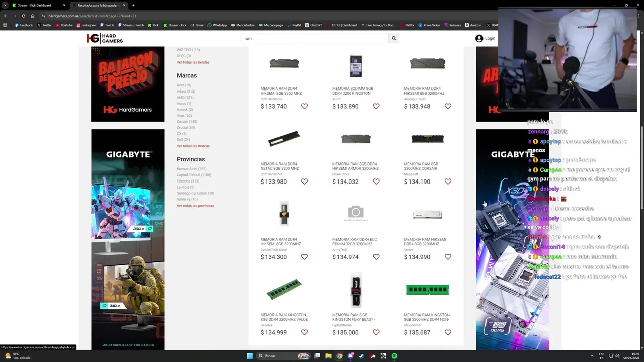This screenshot has width=644, height=362.
Task: Open Windows taskbar Buscar search box
Action: (284, 356)
